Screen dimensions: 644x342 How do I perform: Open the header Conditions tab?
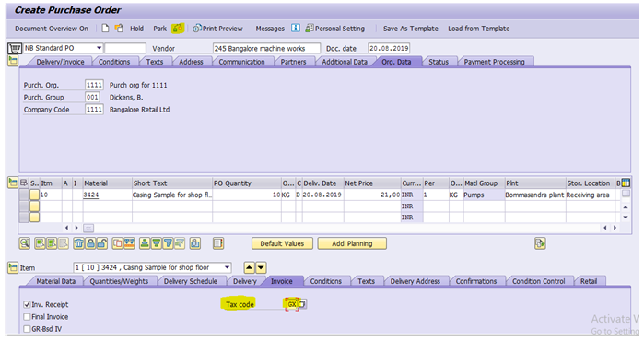(x=114, y=62)
